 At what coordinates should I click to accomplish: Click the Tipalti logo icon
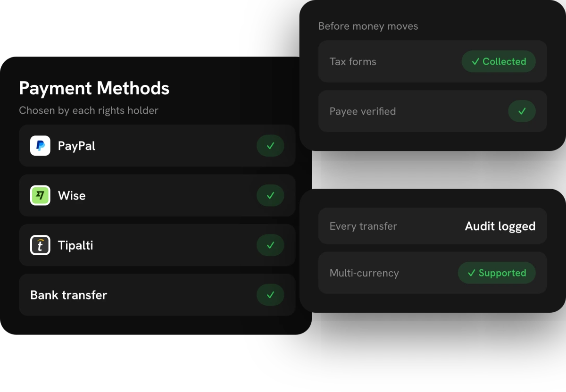(x=40, y=245)
